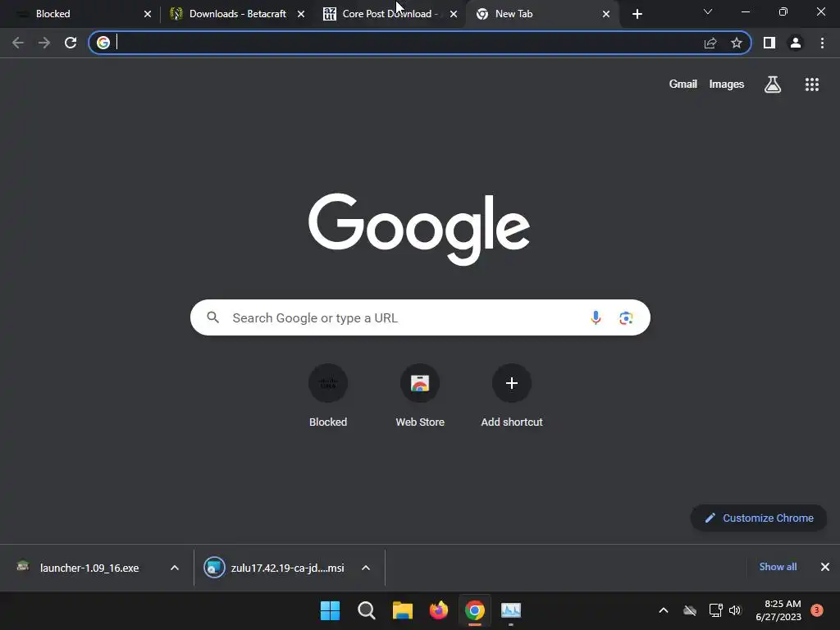Image resolution: width=840 pixels, height=630 pixels.
Task: Launch File Explorer from taskbar
Action: [402, 610]
